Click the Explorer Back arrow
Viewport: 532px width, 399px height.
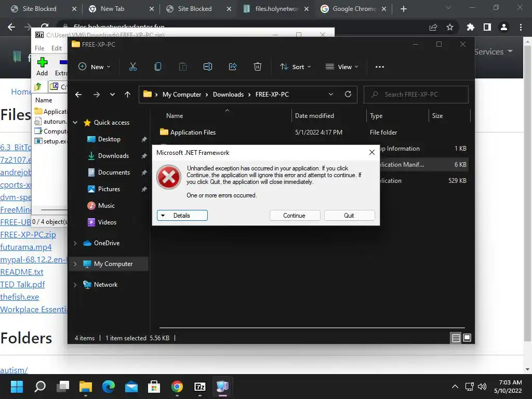point(78,95)
